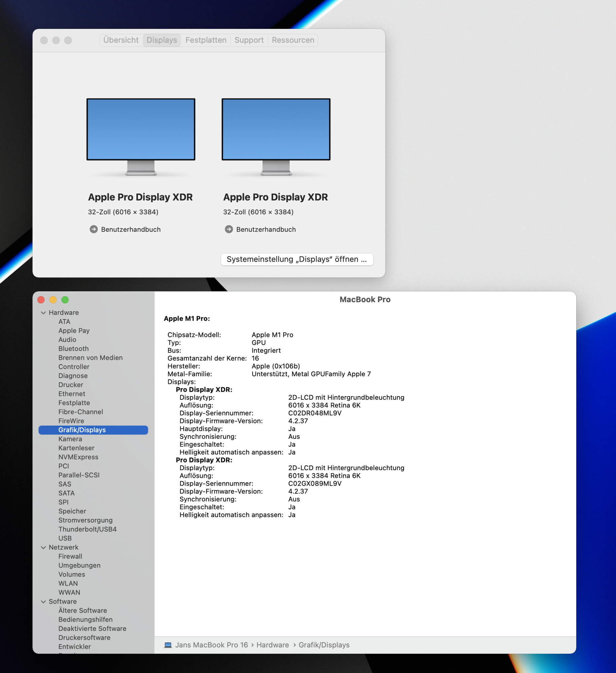This screenshot has height=673, width=616.
Task: Switch to the Übersicht tab
Action: 121,40
